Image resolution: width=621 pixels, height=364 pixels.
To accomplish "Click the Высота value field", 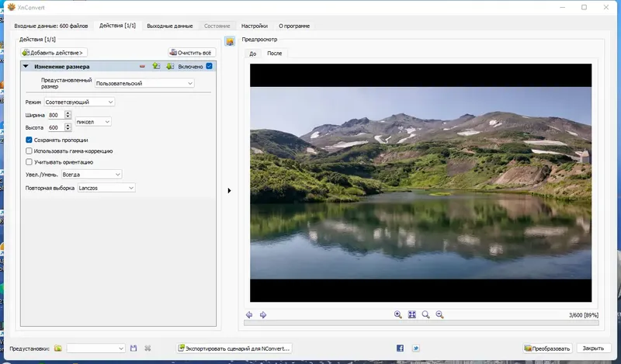I will pos(56,127).
